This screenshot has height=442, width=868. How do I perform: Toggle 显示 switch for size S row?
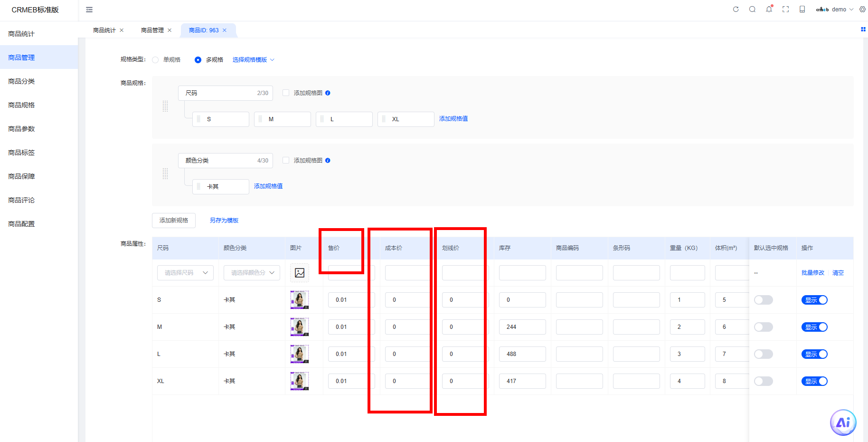[814, 300]
